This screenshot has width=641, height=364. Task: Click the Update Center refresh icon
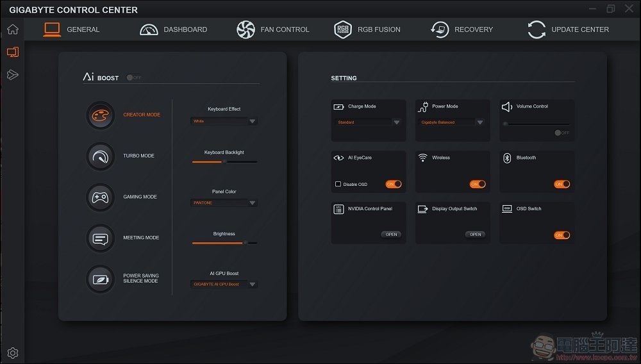(537, 29)
